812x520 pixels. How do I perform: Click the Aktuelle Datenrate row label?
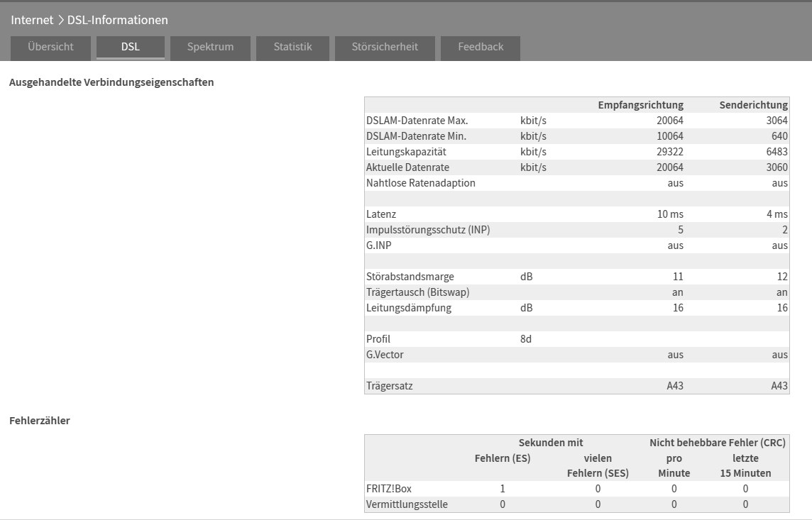407,167
